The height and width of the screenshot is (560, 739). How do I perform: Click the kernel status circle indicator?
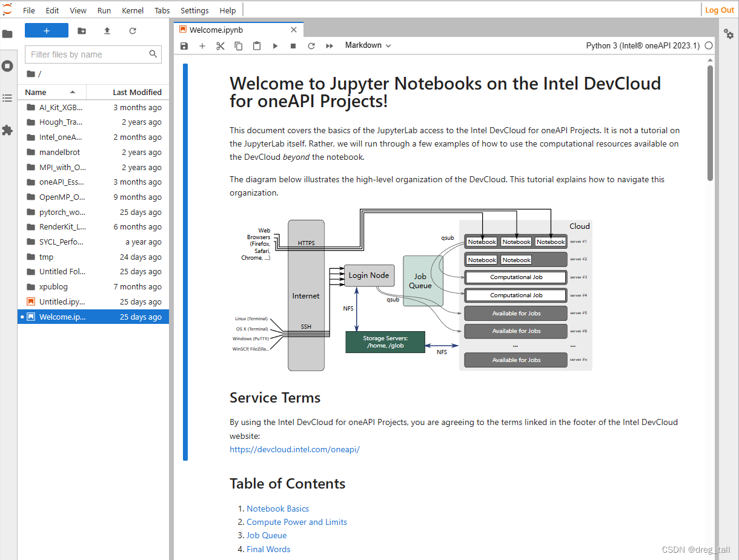click(709, 45)
